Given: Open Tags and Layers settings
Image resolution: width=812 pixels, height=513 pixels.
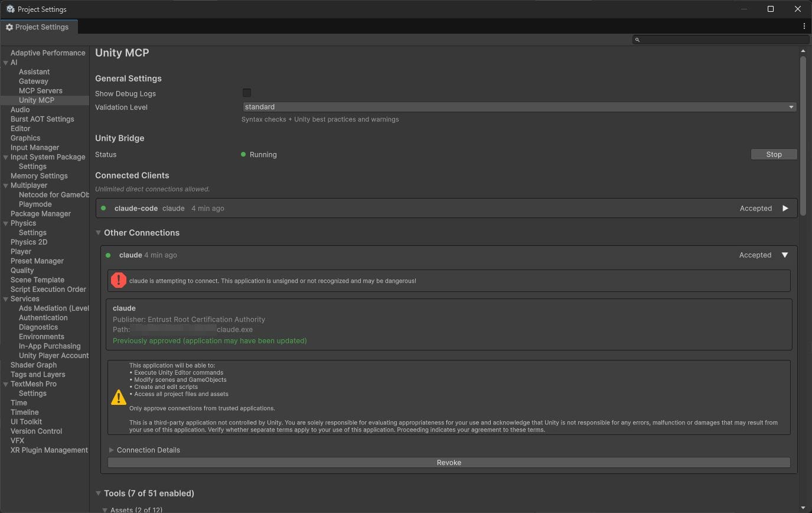Looking at the screenshot, I should coord(38,374).
